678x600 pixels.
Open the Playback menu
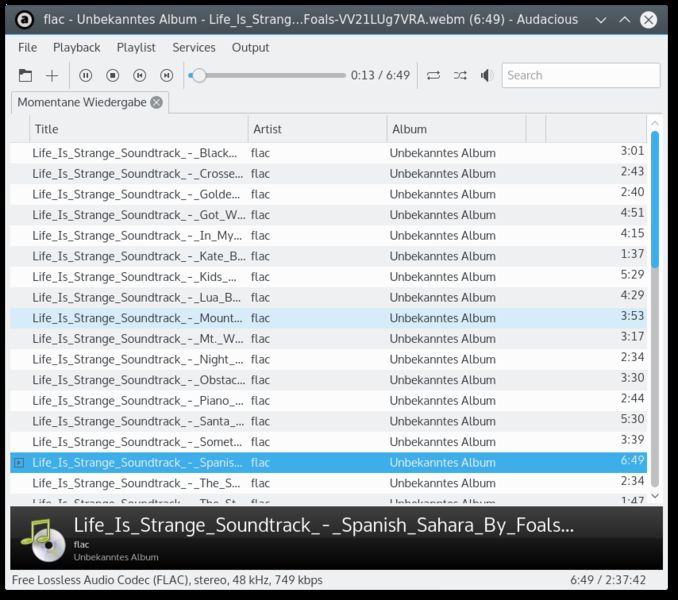point(77,48)
